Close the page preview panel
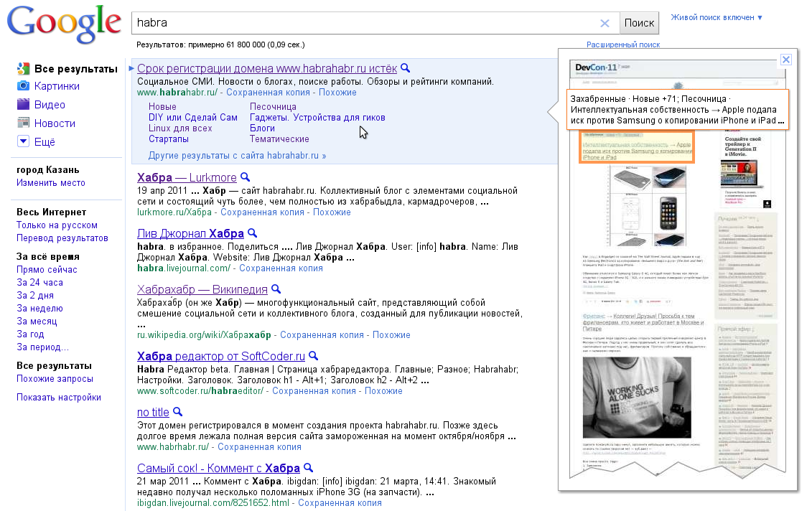 point(785,59)
